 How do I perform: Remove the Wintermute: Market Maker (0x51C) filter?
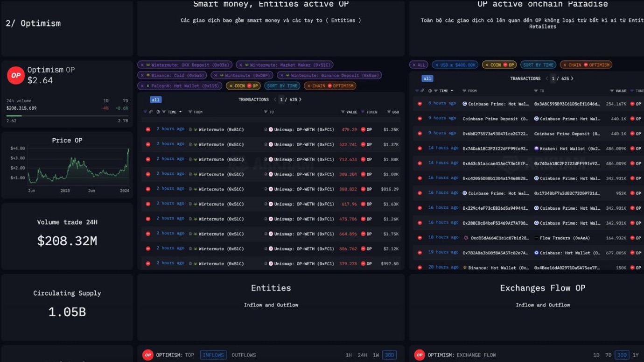tap(241, 65)
